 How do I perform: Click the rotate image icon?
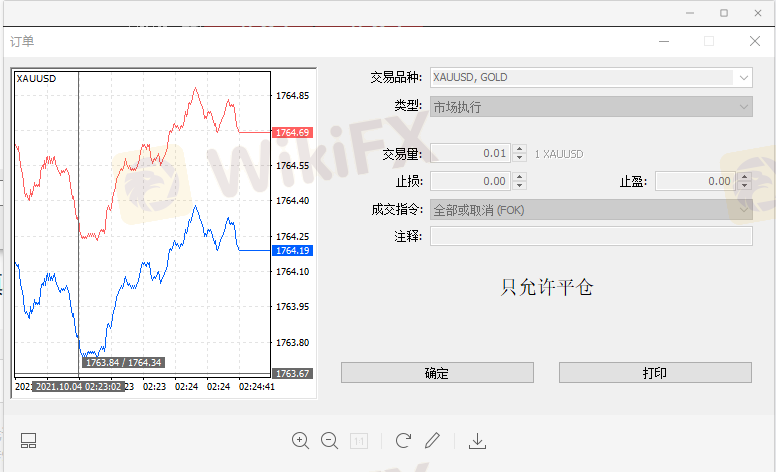[x=403, y=440]
